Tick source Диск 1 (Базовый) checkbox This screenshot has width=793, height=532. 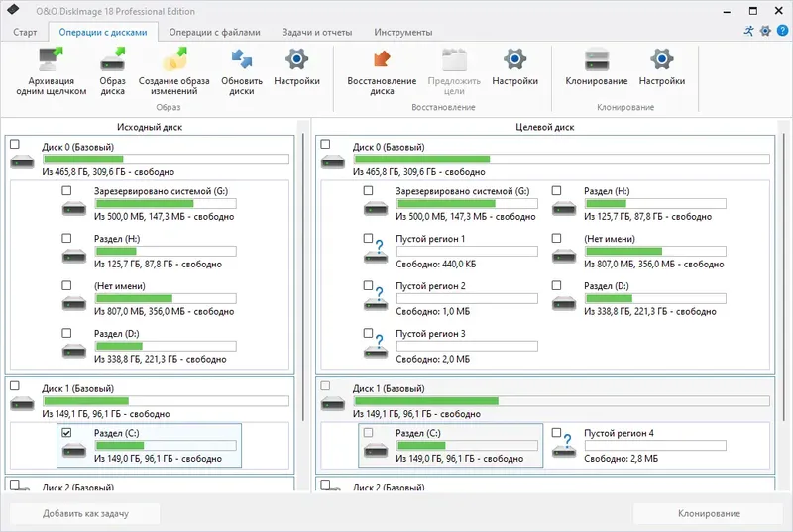15,386
